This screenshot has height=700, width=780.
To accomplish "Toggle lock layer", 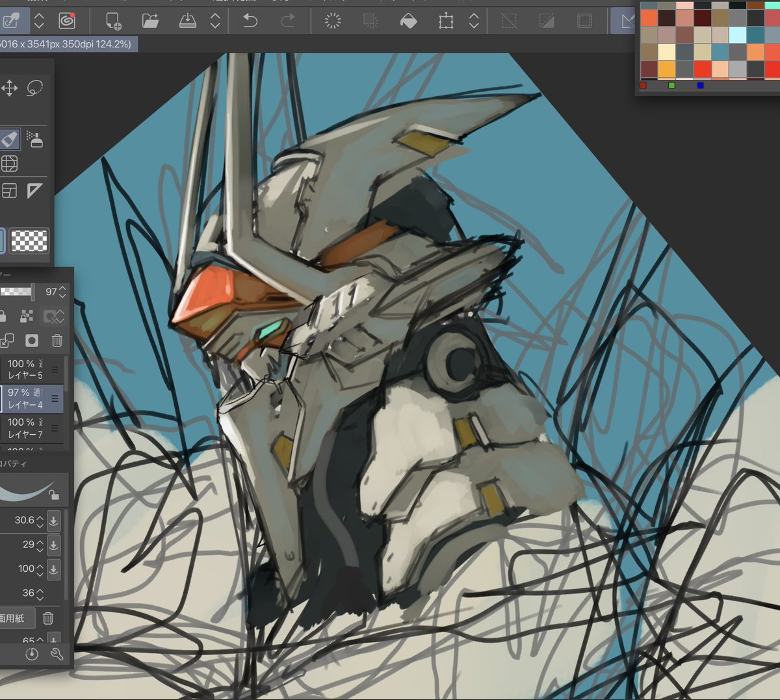I will pos(3,316).
